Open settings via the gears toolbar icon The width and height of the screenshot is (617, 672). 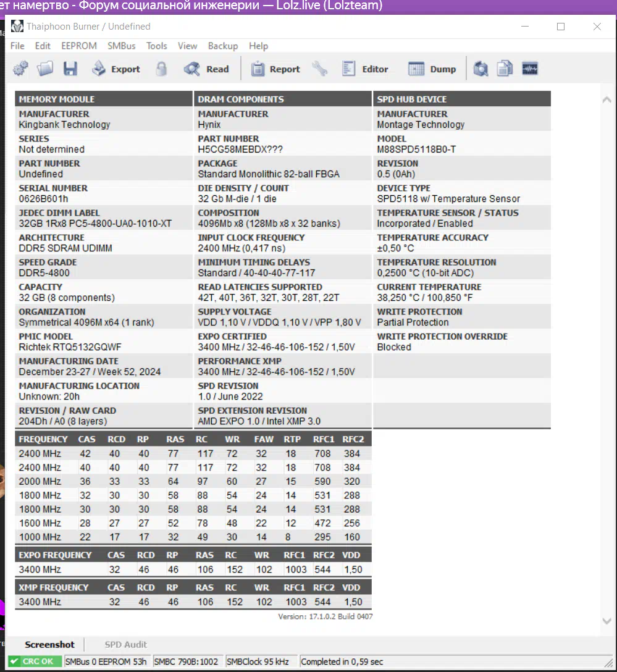click(20, 69)
